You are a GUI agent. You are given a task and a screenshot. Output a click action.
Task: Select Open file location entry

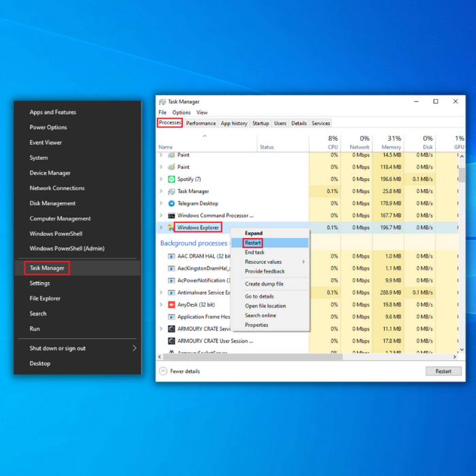coord(270,306)
